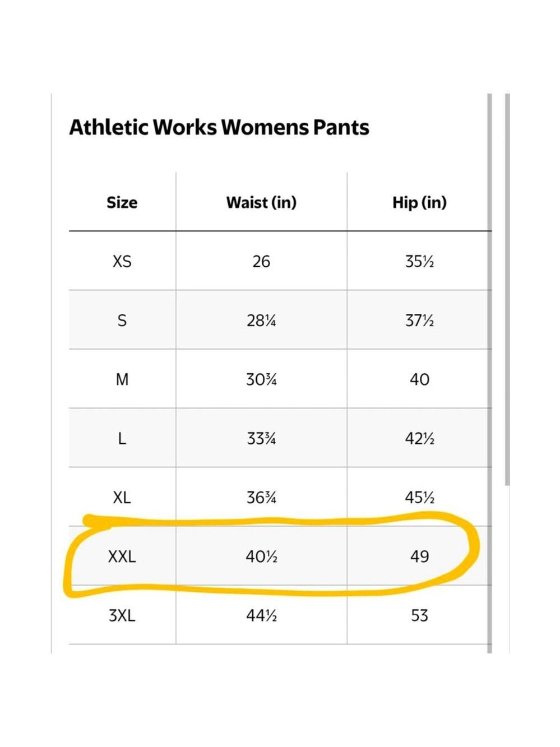Click the XL size row label
Screen dimensions: 560x747
(x=122, y=498)
